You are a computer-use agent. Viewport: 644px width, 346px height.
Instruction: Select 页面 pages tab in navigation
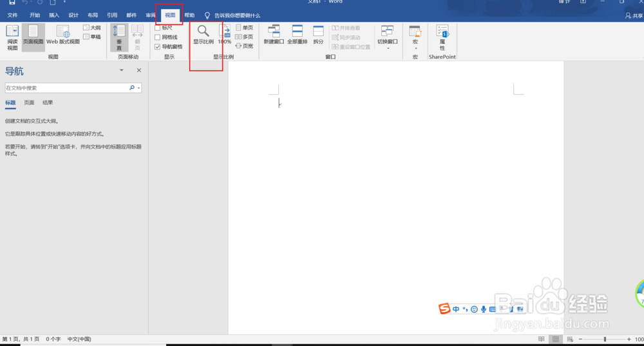[29, 102]
